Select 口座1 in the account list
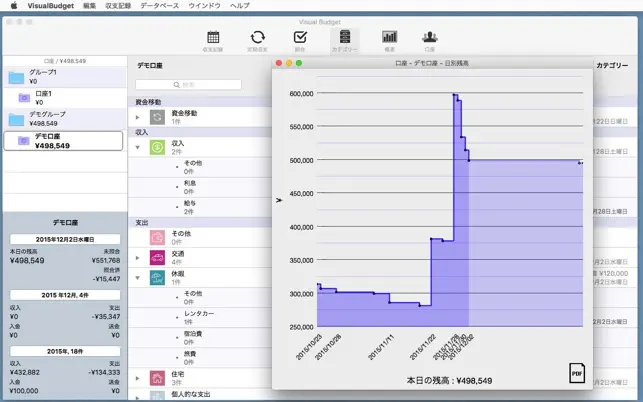This screenshot has height=402, width=643. coord(65,98)
